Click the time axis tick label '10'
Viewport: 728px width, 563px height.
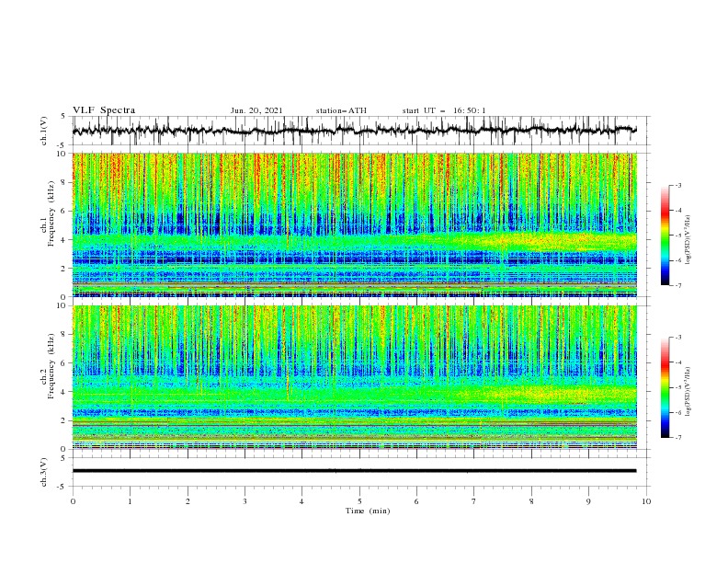coord(646,501)
